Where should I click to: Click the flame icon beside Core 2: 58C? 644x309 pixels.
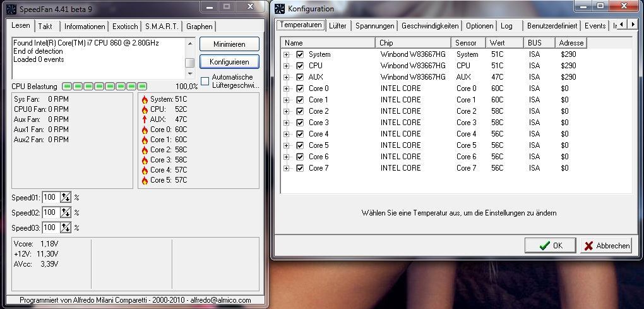tap(145, 150)
